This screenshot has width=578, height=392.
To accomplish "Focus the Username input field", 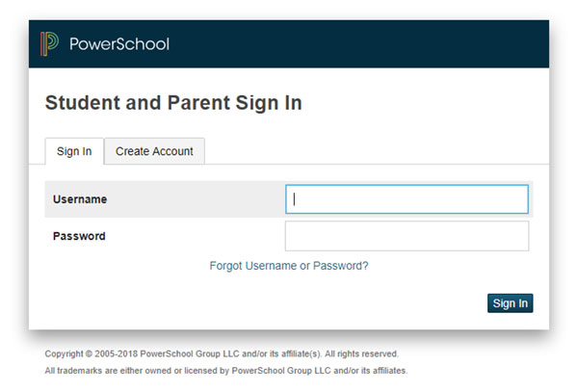I will pos(407,199).
